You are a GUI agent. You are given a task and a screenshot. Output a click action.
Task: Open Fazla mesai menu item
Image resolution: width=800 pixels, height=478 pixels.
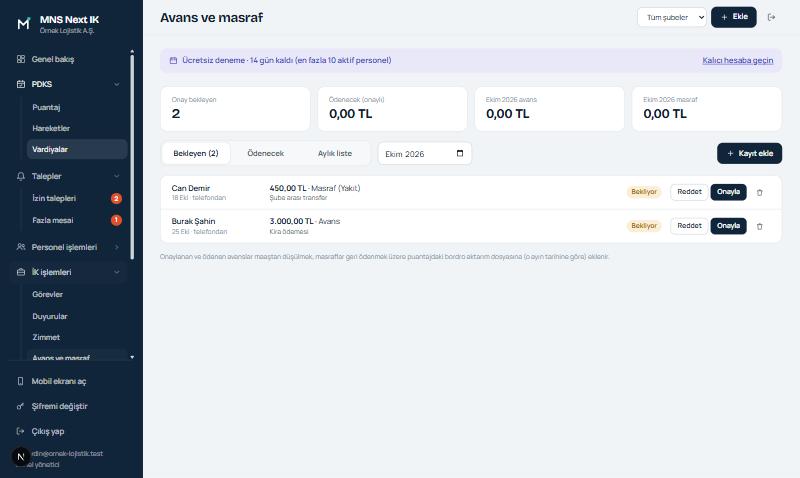[77, 220]
